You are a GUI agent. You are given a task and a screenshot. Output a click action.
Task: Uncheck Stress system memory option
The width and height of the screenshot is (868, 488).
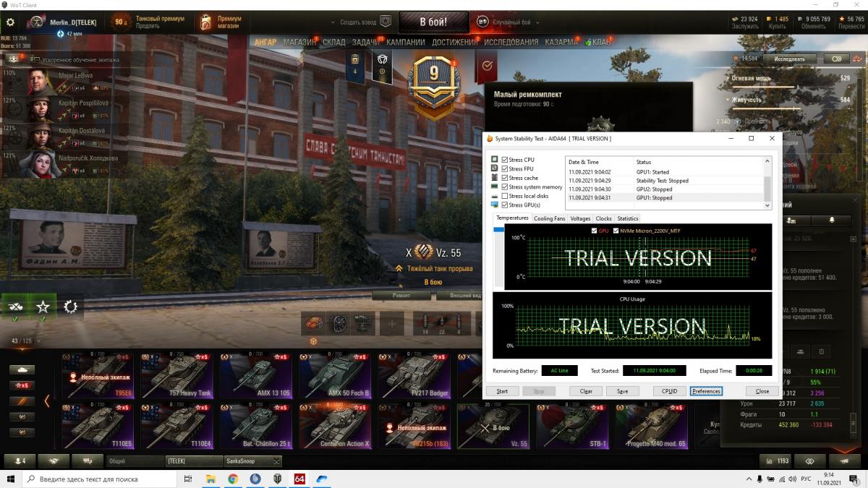click(505, 187)
